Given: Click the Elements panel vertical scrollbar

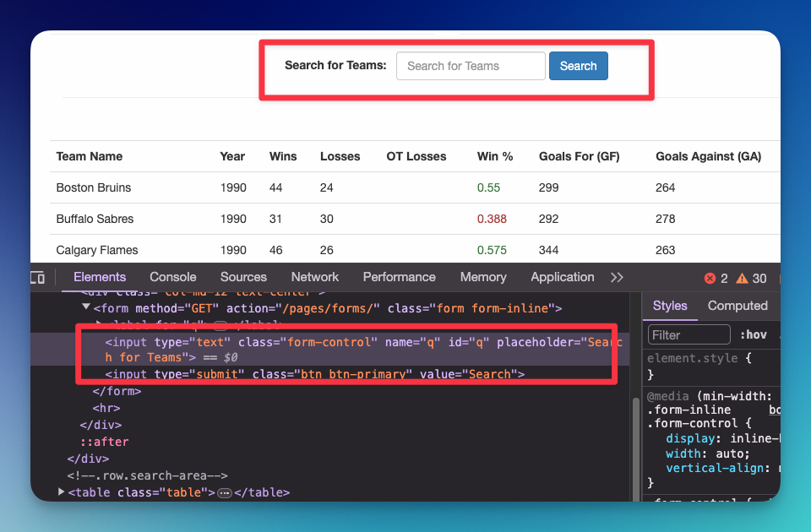Looking at the screenshot, I should coord(635,448).
